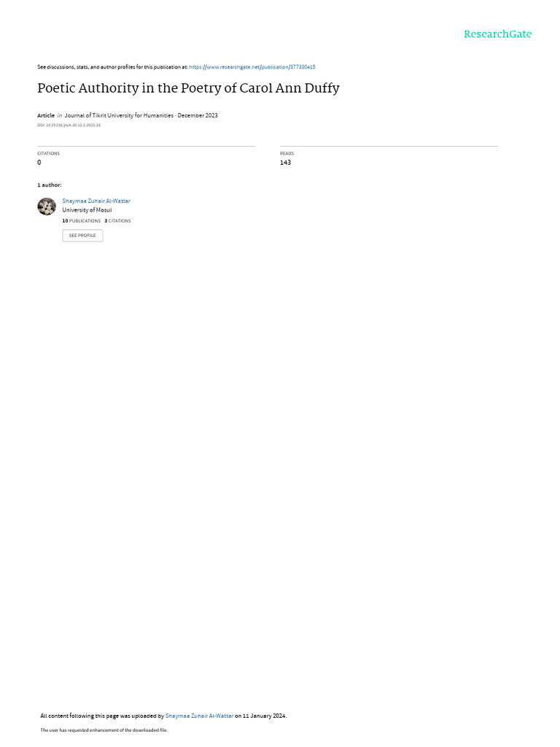Screen dimensions: 560x747
Task: Click the '1 author:' heading
Action: (x=50, y=185)
